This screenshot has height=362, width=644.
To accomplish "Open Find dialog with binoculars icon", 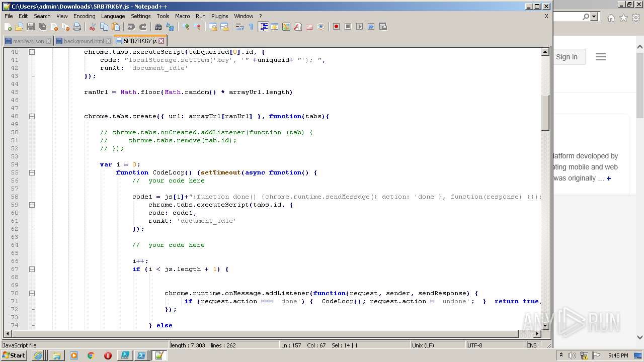I will (x=158, y=27).
